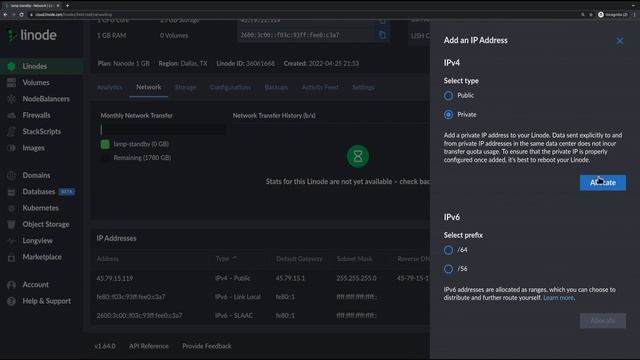
Task: Click the browser address bar
Action: [x=302, y=14]
